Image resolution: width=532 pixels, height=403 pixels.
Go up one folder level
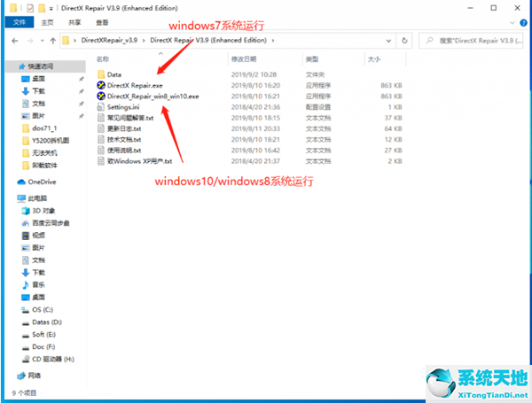53,41
